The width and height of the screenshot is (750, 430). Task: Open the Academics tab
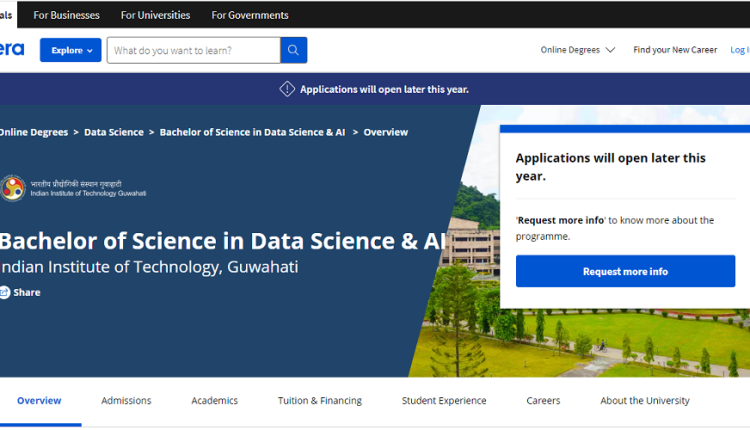click(x=215, y=400)
